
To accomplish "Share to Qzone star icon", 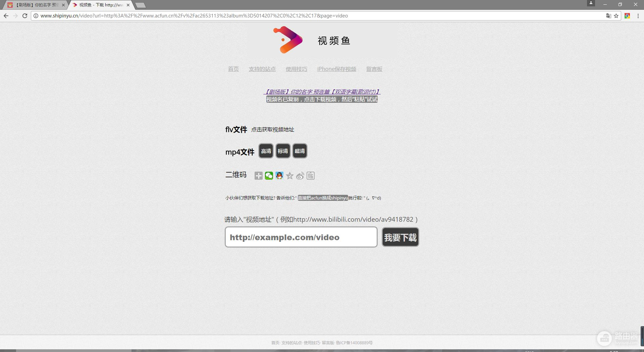I will 290,176.
